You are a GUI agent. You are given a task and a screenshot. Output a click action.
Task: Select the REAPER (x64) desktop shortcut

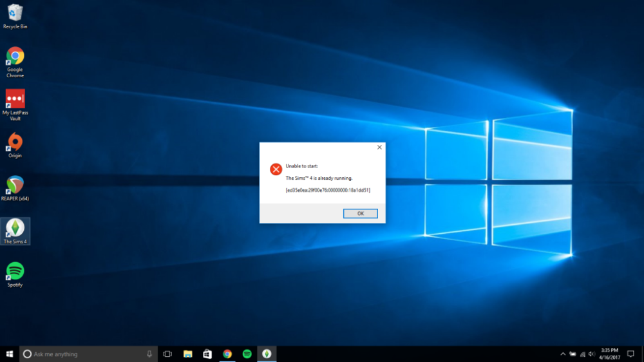15,187
